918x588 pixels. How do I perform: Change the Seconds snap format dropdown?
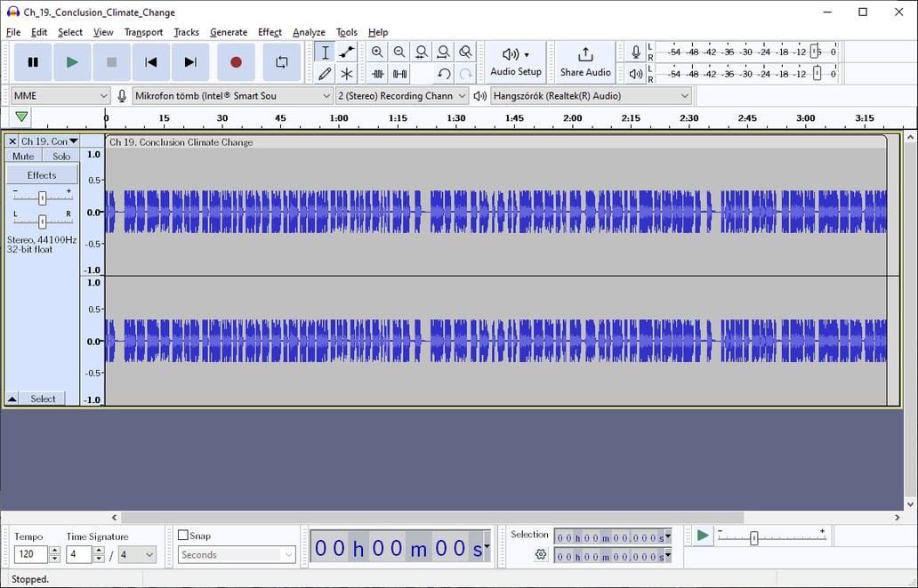[x=236, y=554]
